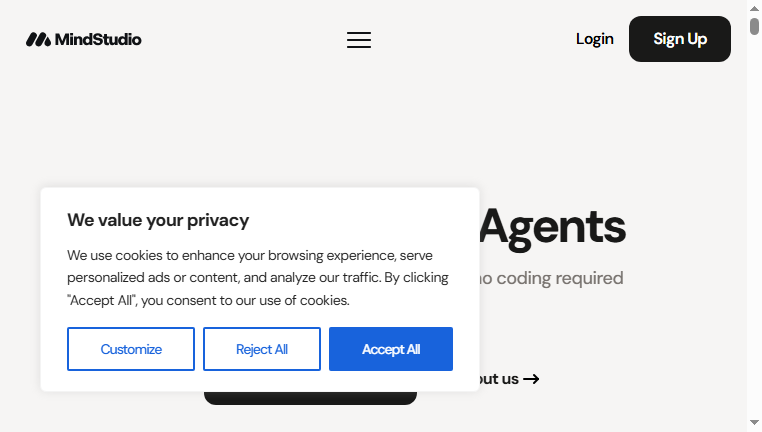Click the MindStudio wordmark text
This screenshot has height=432, width=762.
[x=98, y=39]
